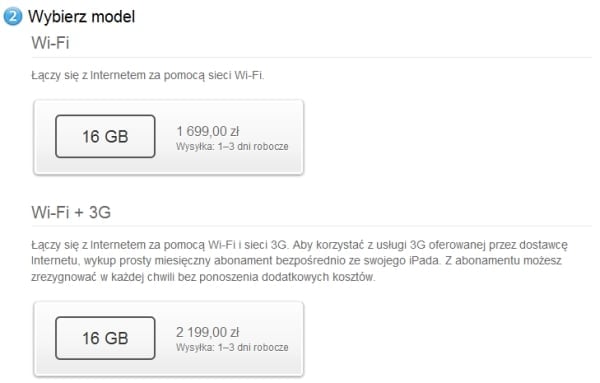This screenshot has height=383, width=600.
Task: Click the blue step 2 circle icon
Action: [13, 17]
